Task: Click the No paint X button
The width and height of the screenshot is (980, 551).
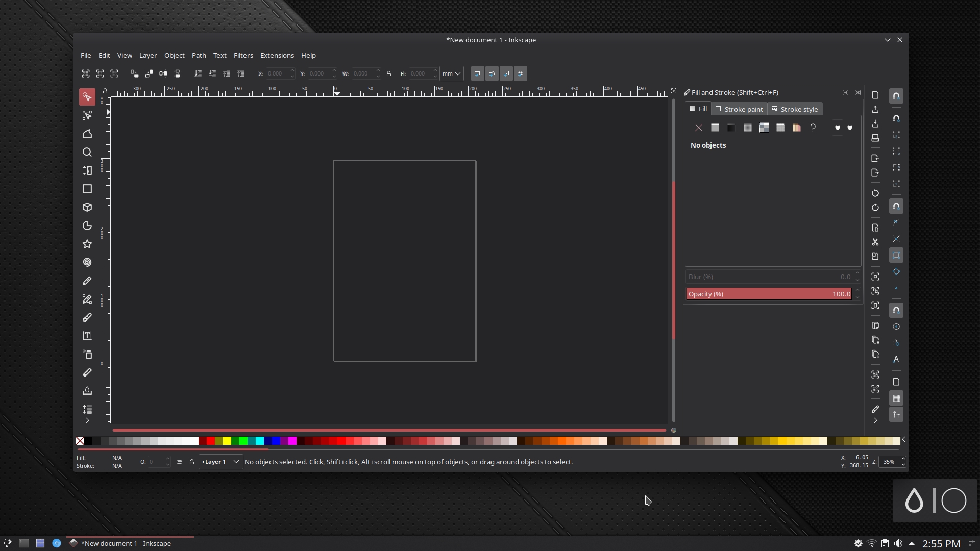Action: tap(699, 128)
